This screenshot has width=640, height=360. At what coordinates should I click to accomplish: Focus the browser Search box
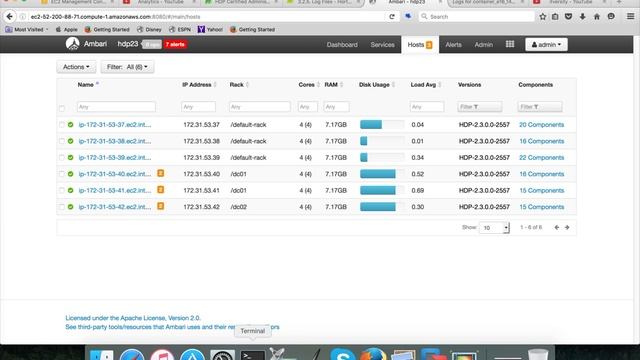(x=476, y=17)
